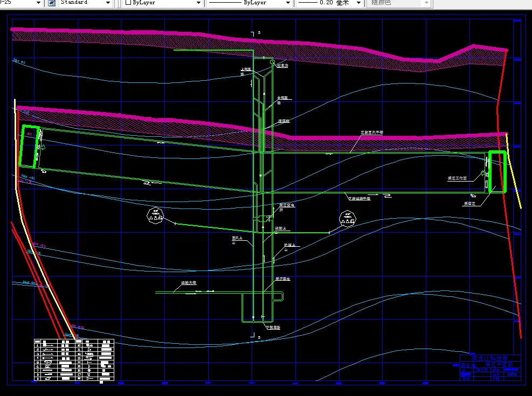Select the left hexagonal symbol block
Screen dimensions: 532x396
tap(155, 216)
